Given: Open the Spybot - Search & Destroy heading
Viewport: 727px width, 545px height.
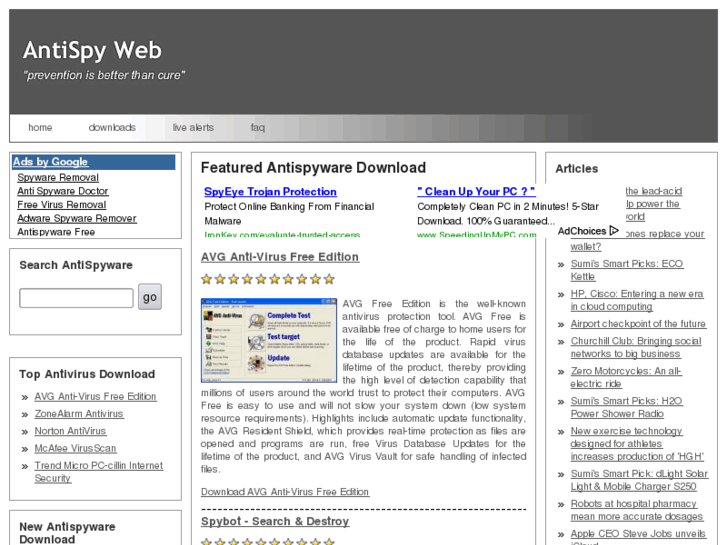Looking at the screenshot, I should click(x=275, y=521).
